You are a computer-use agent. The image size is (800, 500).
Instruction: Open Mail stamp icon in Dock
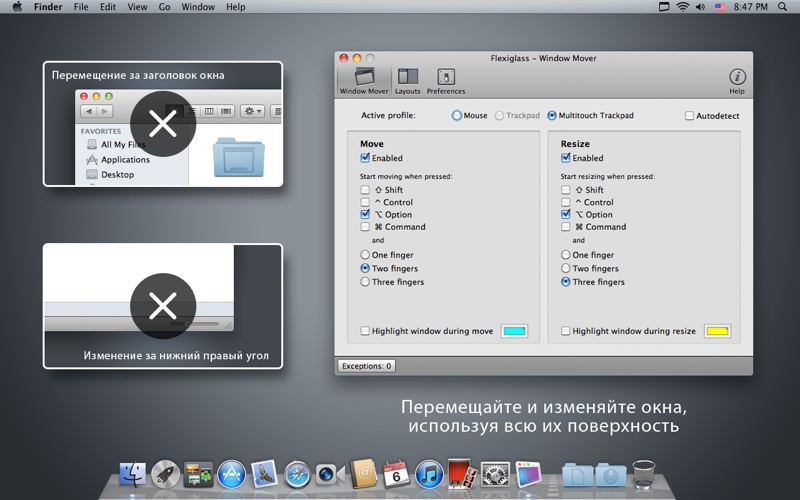tap(264, 474)
